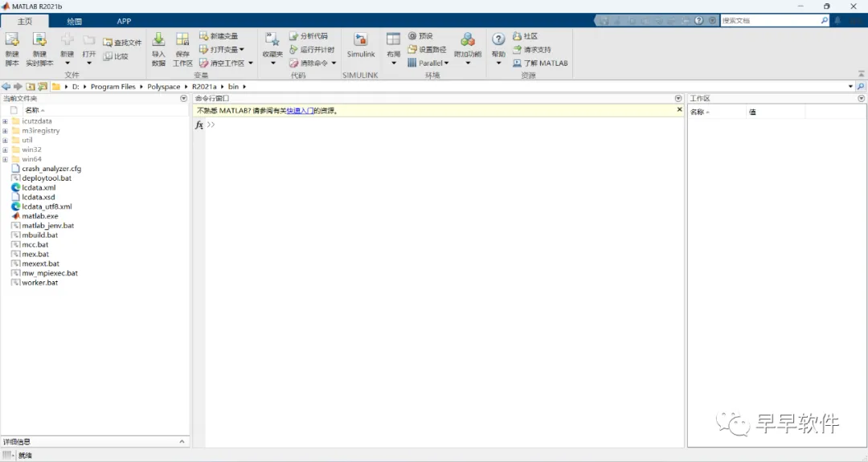Viewport: 868px width, 462px height.
Task: Select the worker.bat file
Action: (40, 283)
